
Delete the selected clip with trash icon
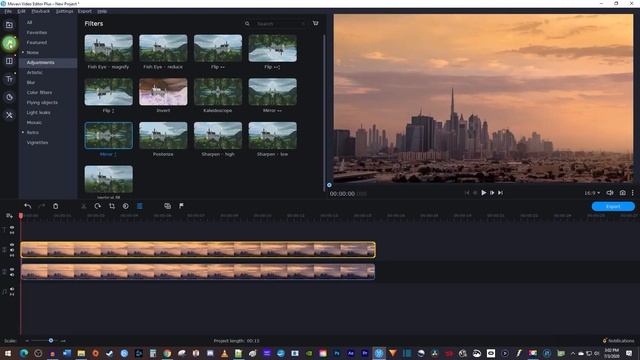point(56,206)
